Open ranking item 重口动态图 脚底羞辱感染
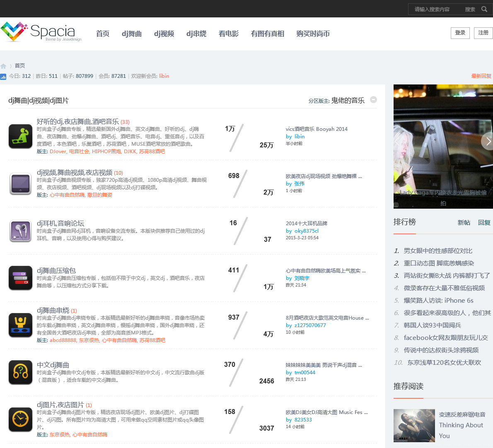 point(439,263)
